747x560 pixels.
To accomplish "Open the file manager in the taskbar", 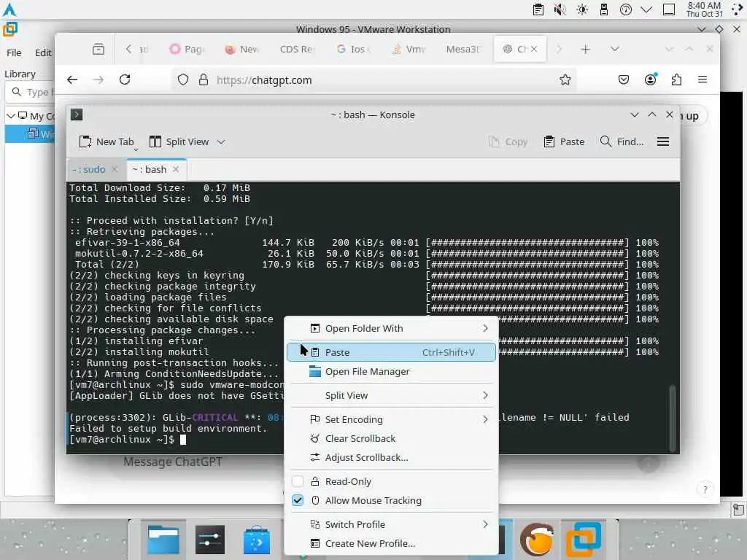I will (x=163, y=540).
